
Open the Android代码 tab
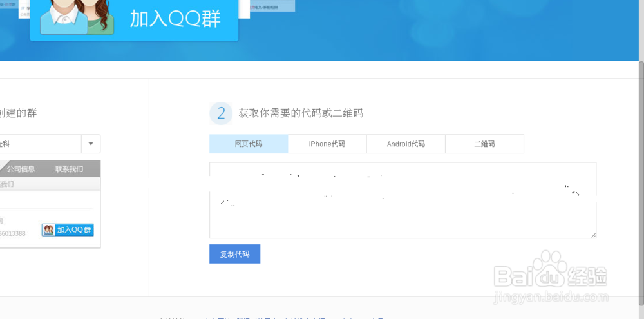pyautogui.click(x=406, y=144)
